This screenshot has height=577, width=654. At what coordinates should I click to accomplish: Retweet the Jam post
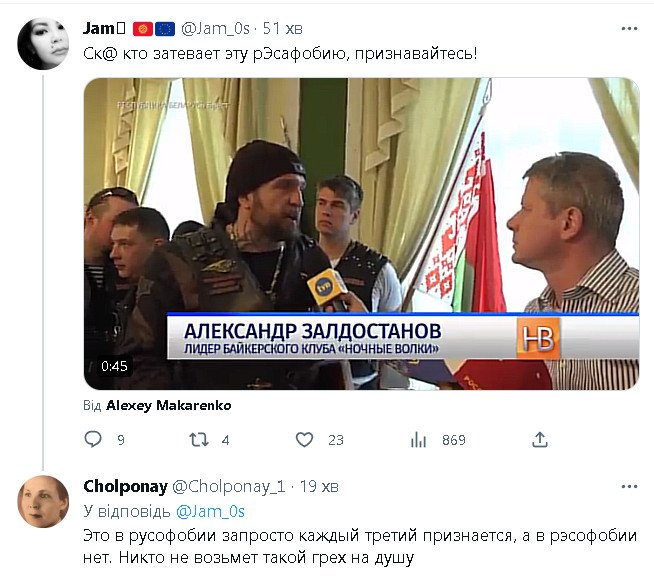tap(199, 440)
